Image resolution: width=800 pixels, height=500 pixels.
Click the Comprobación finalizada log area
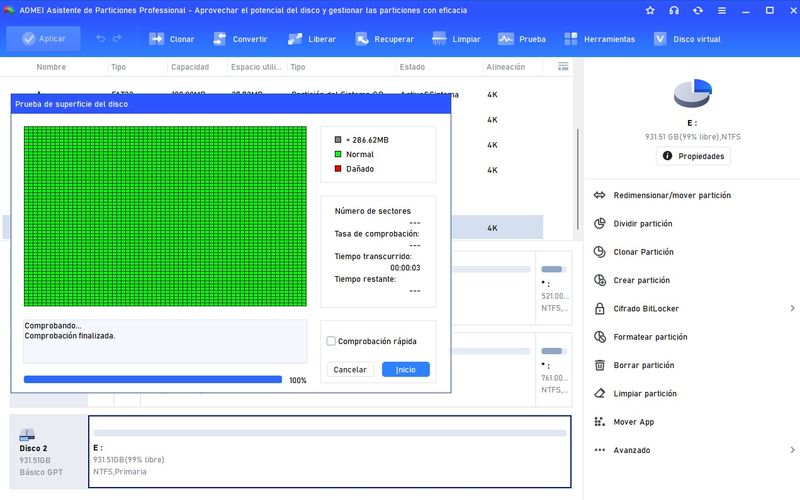pos(165,341)
